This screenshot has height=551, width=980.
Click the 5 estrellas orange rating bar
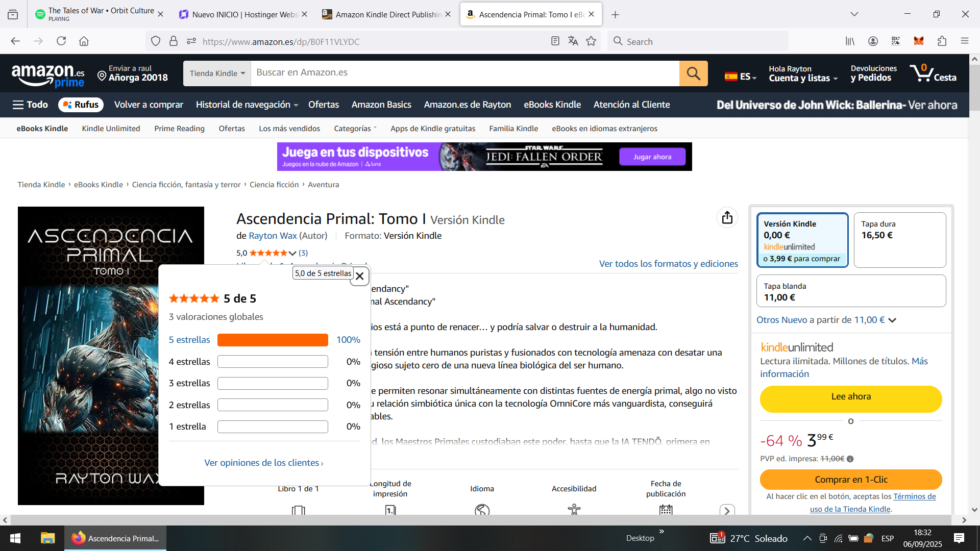point(273,340)
